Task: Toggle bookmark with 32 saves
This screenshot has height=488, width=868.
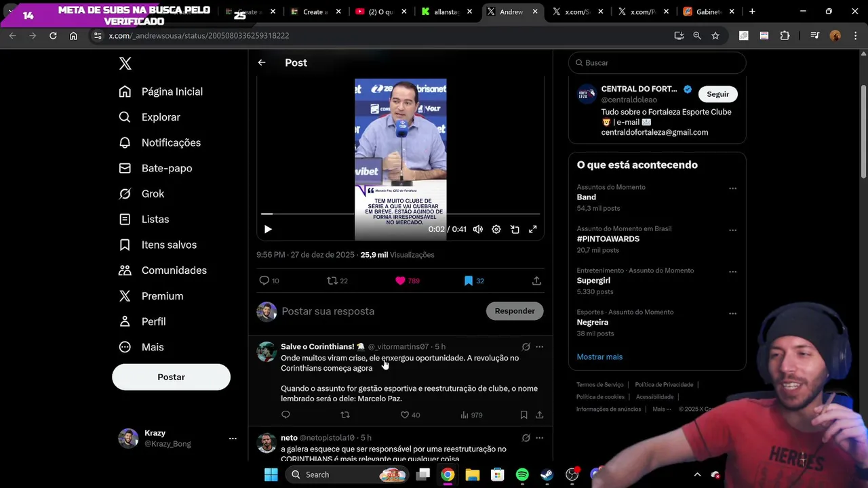Action: pos(474,281)
